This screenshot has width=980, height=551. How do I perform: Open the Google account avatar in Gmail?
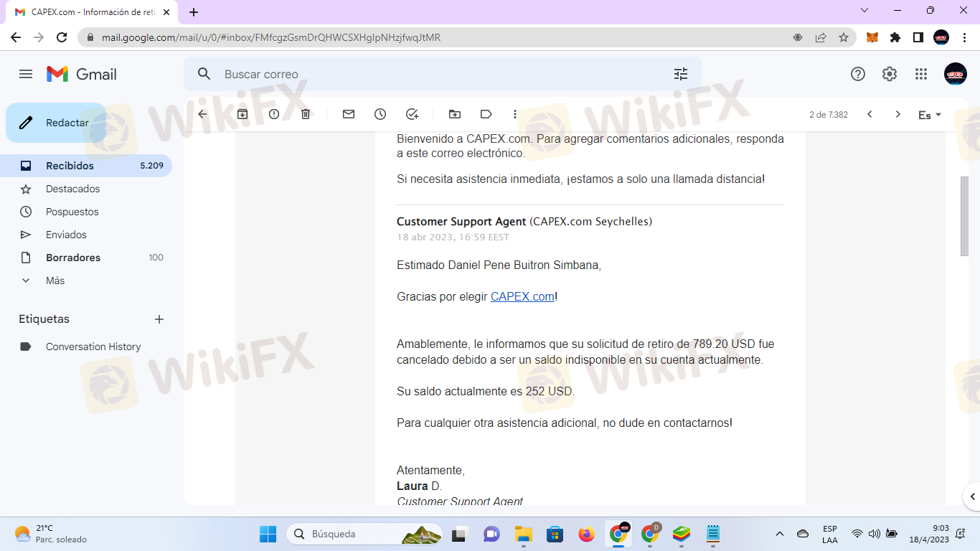tap(956, 74)
